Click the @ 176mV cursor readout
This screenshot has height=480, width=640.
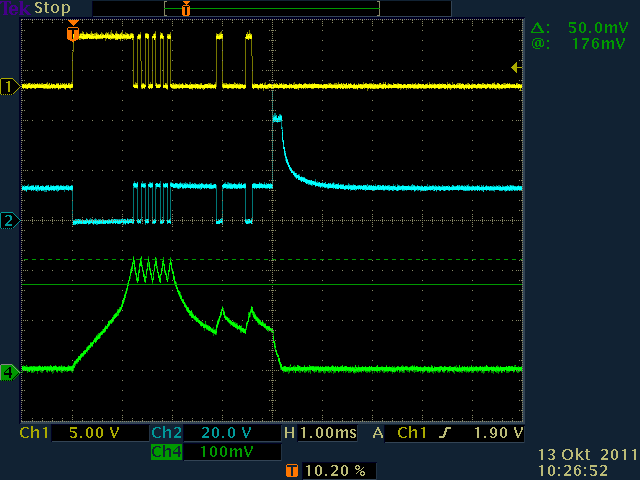[580, 44]
